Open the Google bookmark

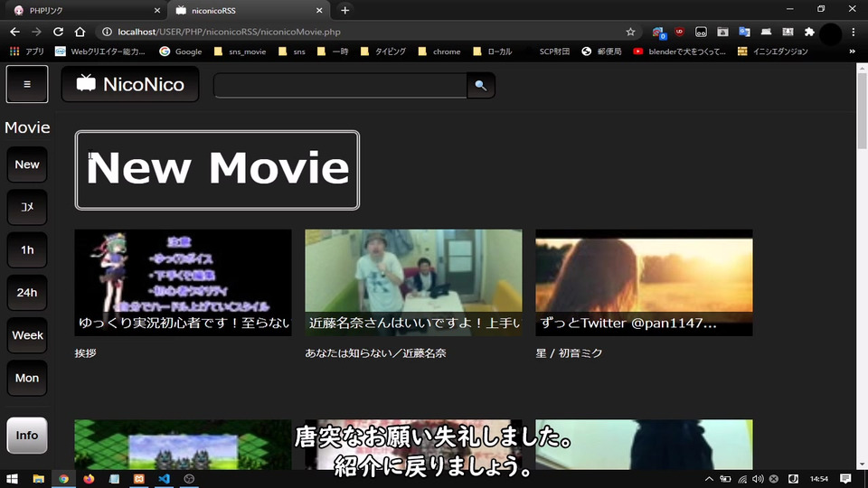tap(181, 52)
